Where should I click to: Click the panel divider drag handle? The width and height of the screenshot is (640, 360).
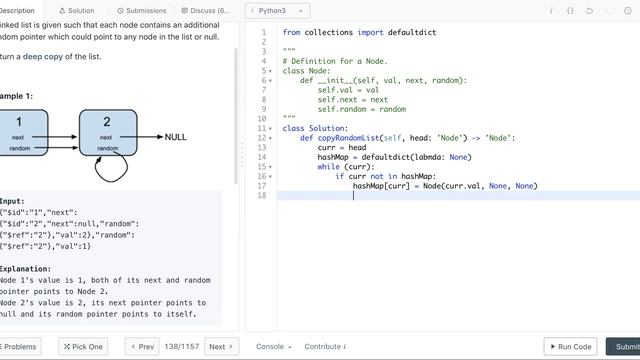[242, 155]
